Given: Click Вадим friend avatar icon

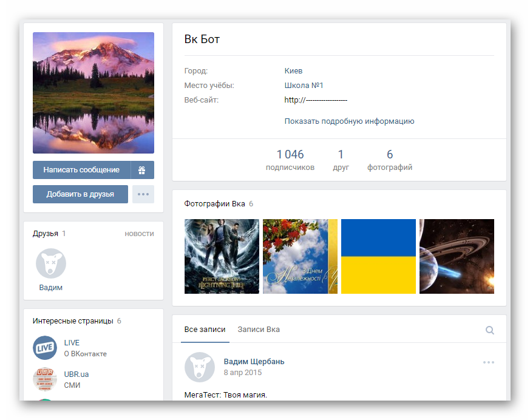Looking at the screenshot, I should pos(51,264).
